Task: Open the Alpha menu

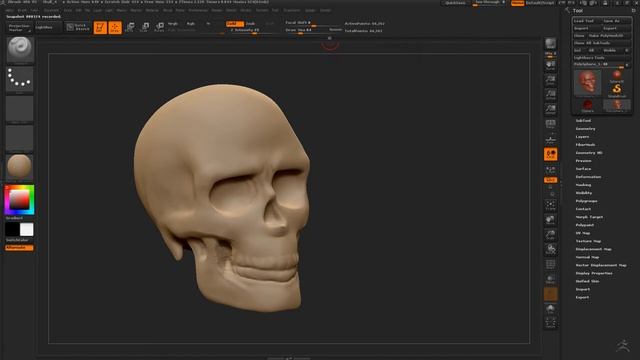Action: tap(9, 10)
